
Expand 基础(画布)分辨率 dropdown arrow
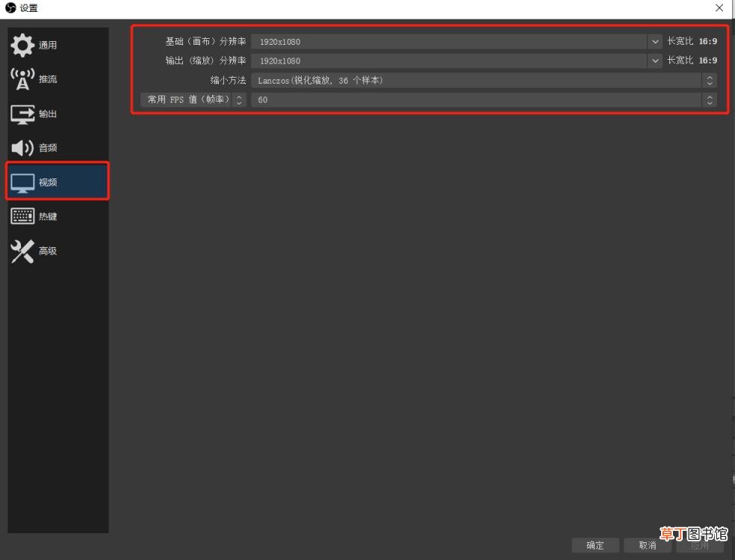point(655,42)
